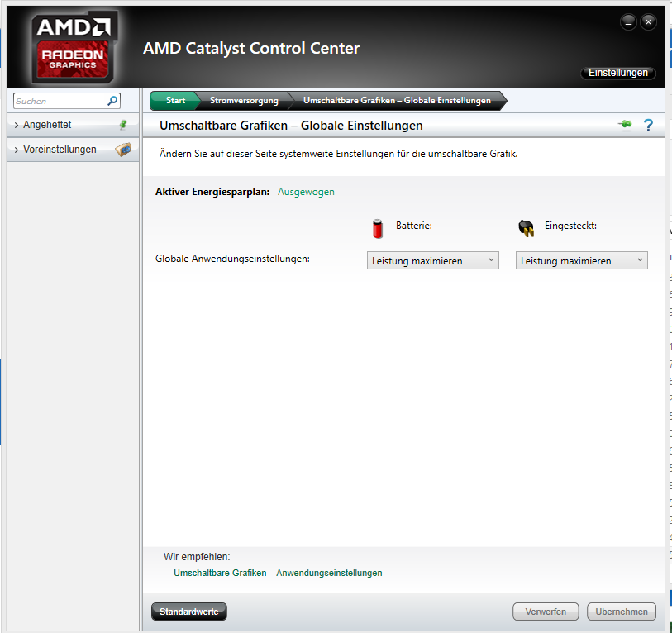672x633 pixels.
Task: Click the Standardwerte button
Action: [x=189, y=612]
